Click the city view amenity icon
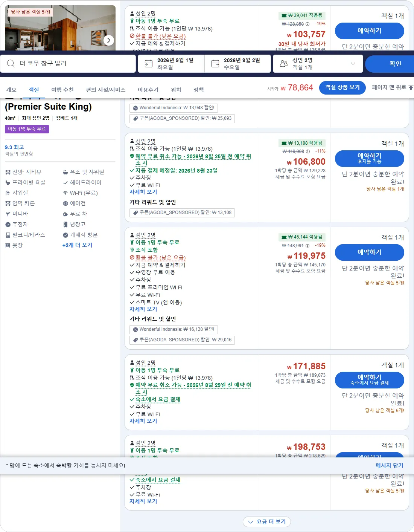This screenshot has height=532, width=414. pyautogui.click(x=8, y=172)
